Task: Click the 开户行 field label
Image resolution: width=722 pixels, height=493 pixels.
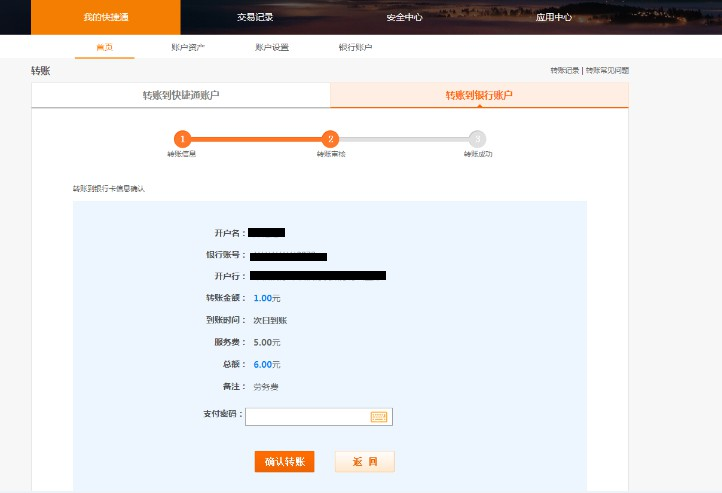Action: point(230,276)
